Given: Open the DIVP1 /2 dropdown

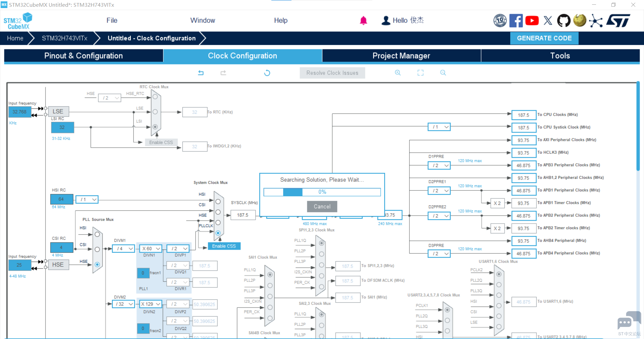Looking at the screenshot, I should click(x=178, y=249).
